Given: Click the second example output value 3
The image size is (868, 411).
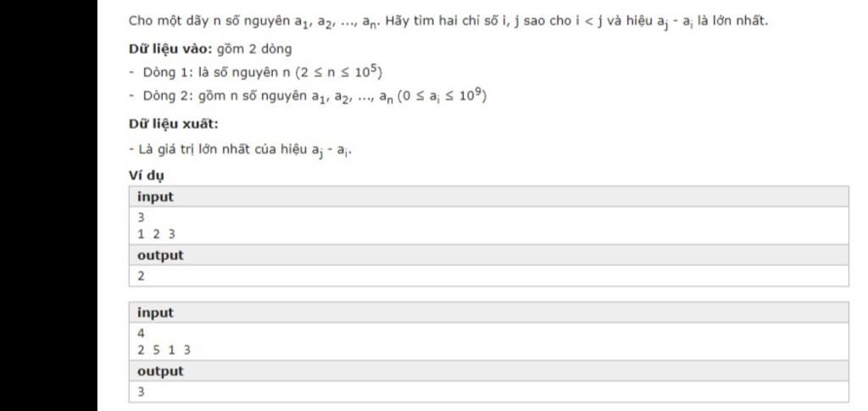Looking at the screenshot, I should click(x=142, y=392).
